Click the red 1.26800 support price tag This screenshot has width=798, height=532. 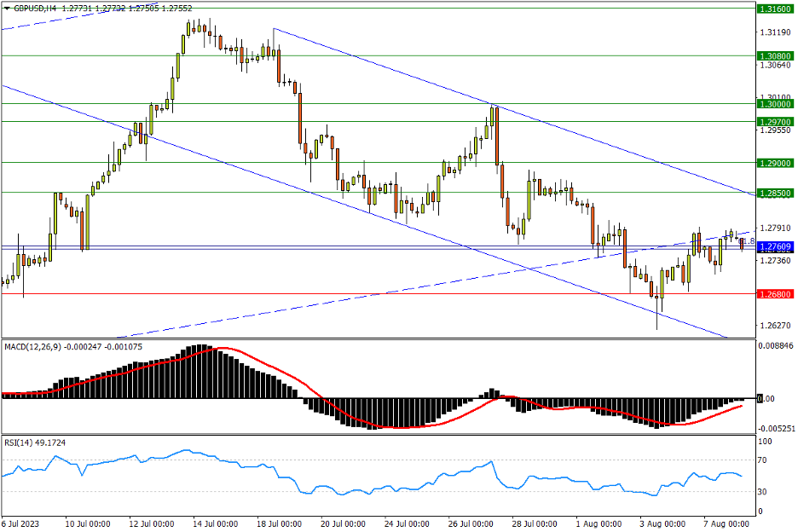pyautogui.click(x=775, y=293)
